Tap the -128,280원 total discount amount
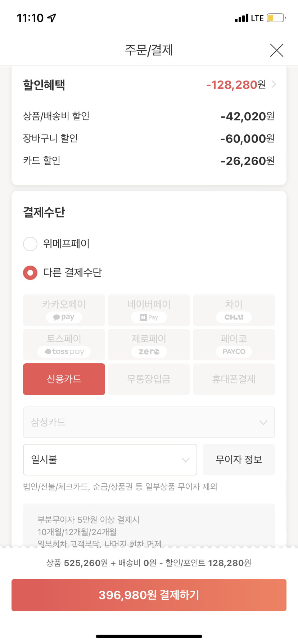The height and width of the screenshot is (644, 298). [236, 85]
